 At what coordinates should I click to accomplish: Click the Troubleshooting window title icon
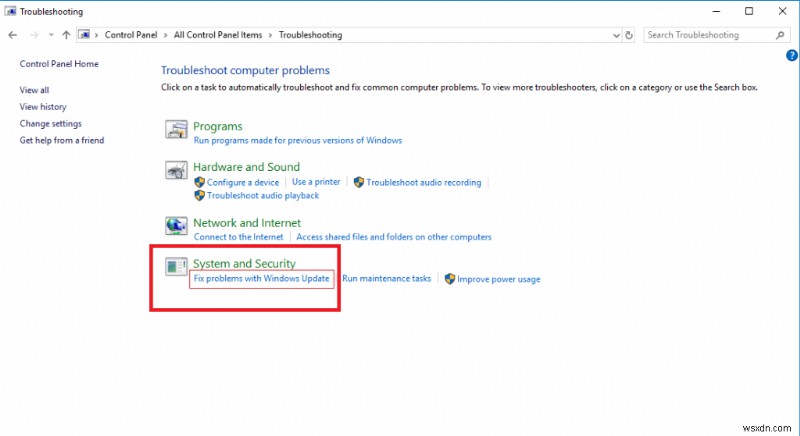click(x=10, y=11)
